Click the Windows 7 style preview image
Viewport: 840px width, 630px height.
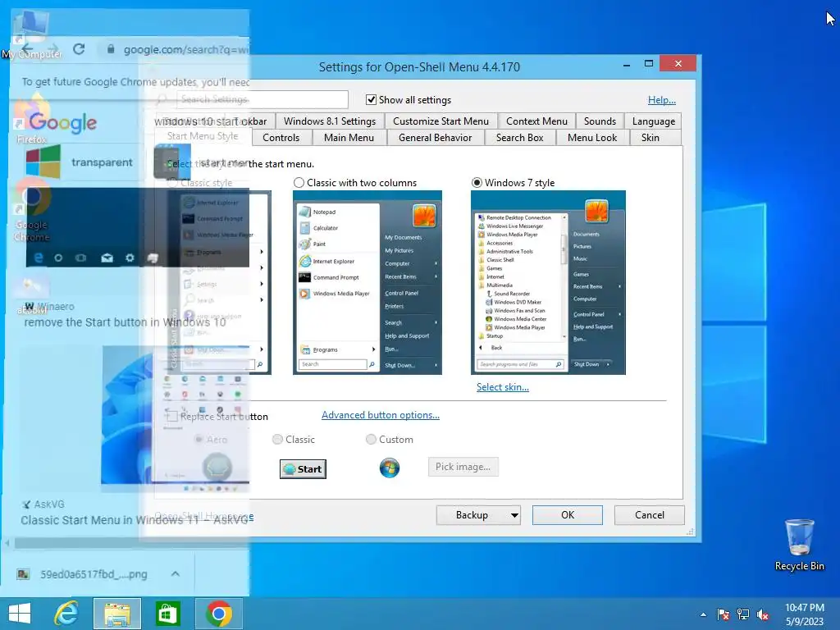click(x=548, y=282)
